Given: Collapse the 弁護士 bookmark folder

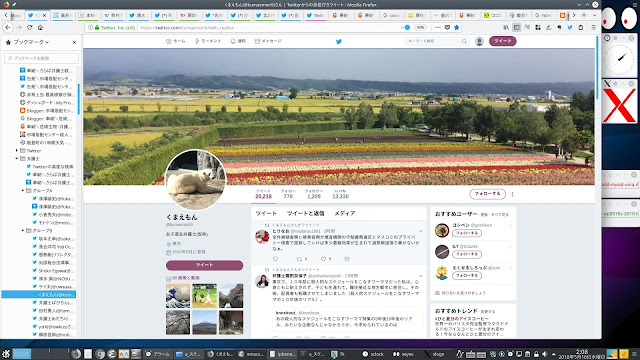Looking at the screenshot, I should [x=17, y=158].
